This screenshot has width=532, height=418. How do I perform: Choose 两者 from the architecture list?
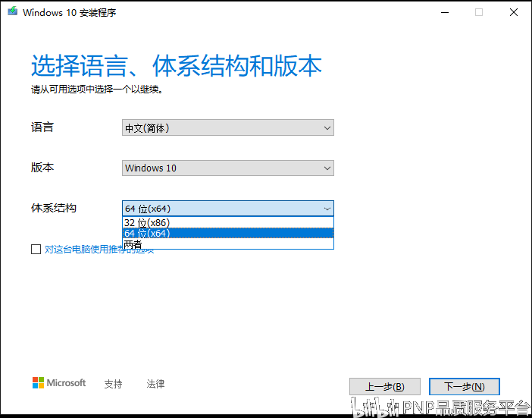pos(228,244)
